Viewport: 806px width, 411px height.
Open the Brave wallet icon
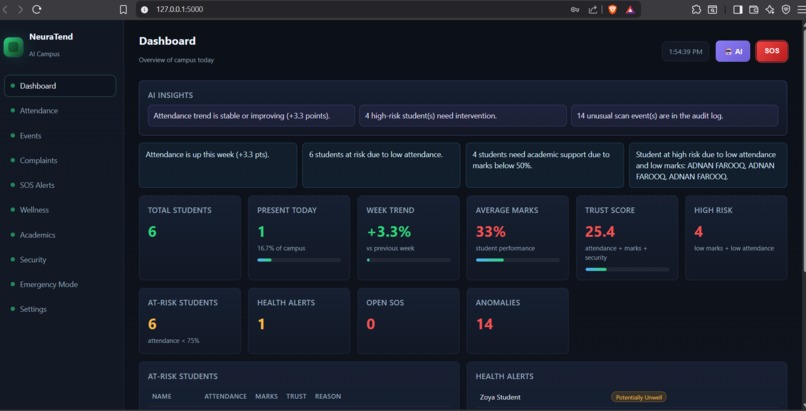(754, 9)
